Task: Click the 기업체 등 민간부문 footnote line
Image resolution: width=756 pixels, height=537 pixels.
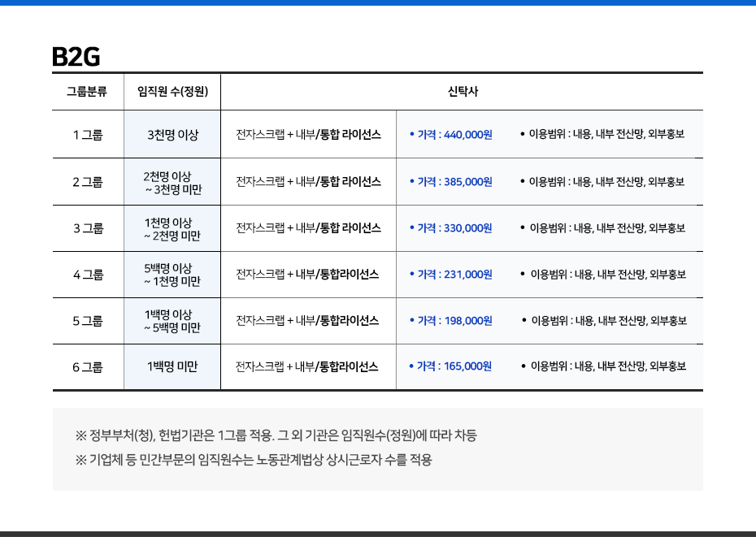Action: click(x=254, y=460)
